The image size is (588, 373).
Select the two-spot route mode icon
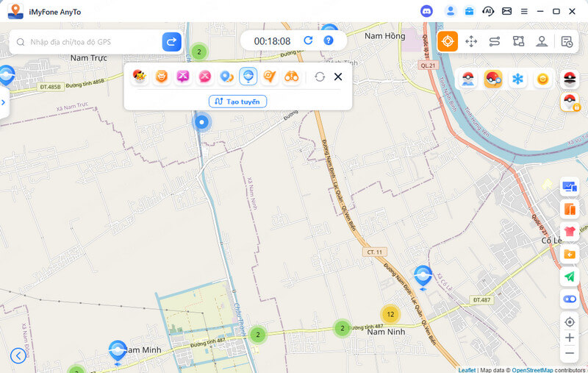click(x=495, y=41)
